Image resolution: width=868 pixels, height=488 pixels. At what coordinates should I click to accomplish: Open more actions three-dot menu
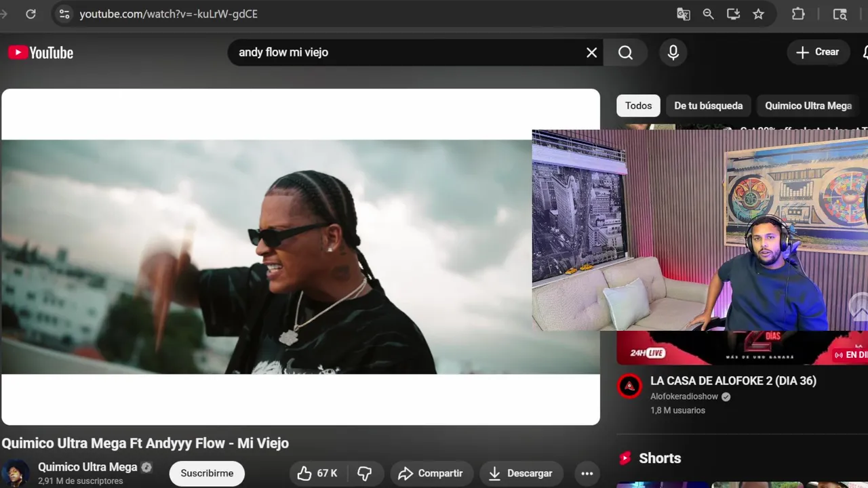587,473
